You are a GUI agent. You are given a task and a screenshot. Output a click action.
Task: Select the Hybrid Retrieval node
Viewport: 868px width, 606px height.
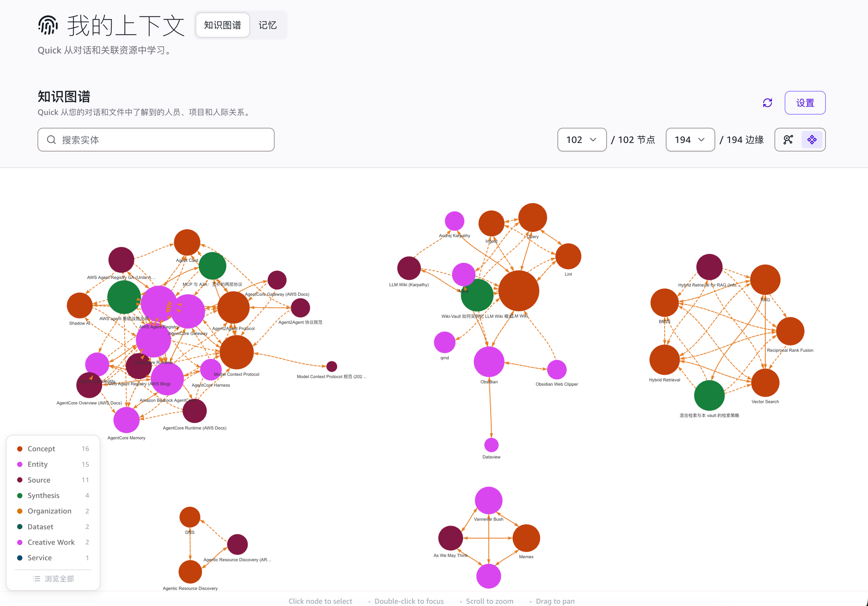664,360
